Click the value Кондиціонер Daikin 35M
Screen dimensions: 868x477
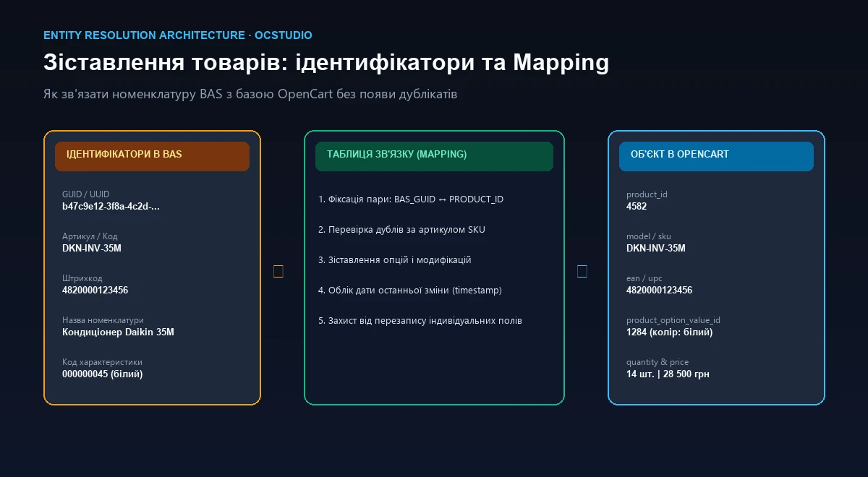coord(118,332)
